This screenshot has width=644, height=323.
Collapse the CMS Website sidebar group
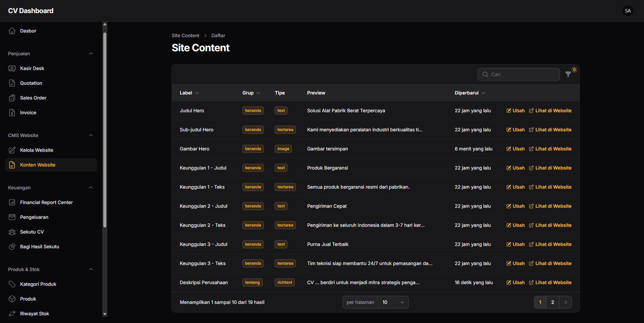pyautogui.click(x=91, y=135)
